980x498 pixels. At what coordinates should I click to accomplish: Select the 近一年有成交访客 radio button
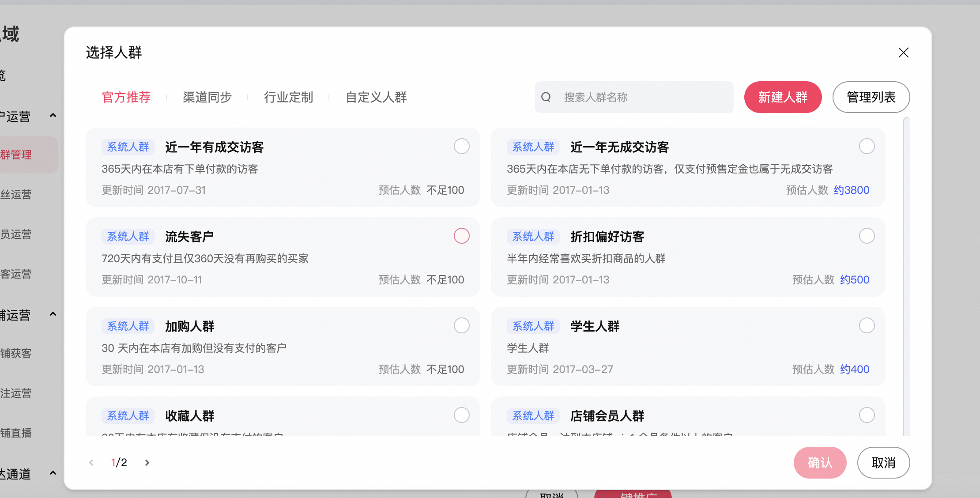pyautogui.click(x=461, y=146)
